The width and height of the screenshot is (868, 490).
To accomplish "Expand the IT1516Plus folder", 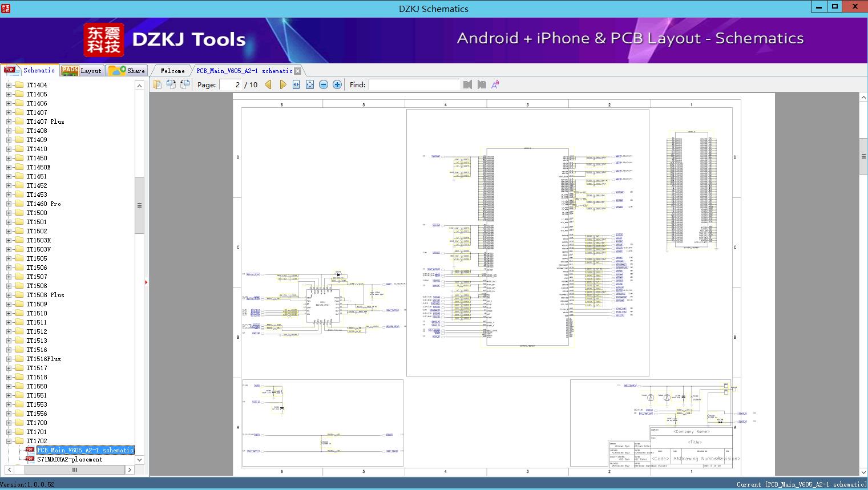I will pyautogui.click(x=9, y=359).
